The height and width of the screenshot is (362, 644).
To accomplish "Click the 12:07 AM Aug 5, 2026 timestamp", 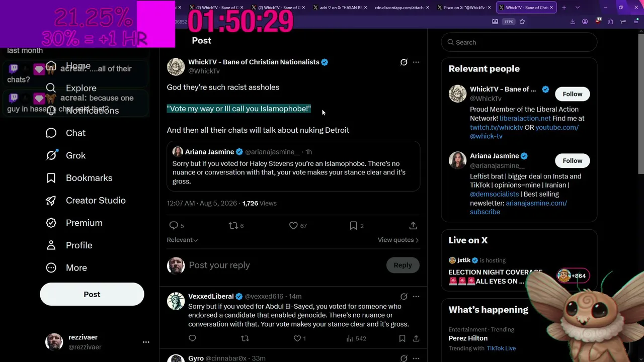I will pyautogui.click(x=202, y=203).
